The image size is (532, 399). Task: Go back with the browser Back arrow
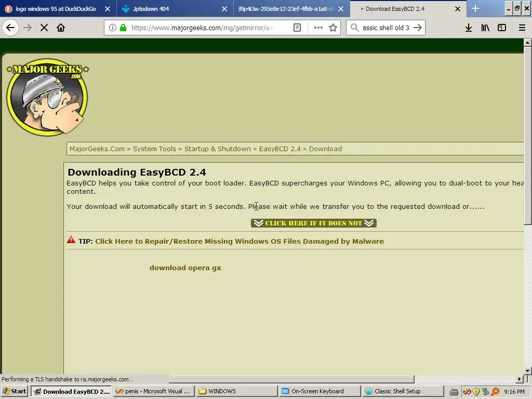tap(10, 28)
